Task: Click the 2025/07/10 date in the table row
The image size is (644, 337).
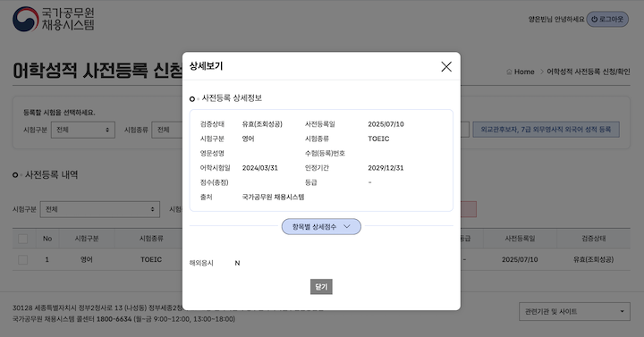Action: click(x=520, y=259)
